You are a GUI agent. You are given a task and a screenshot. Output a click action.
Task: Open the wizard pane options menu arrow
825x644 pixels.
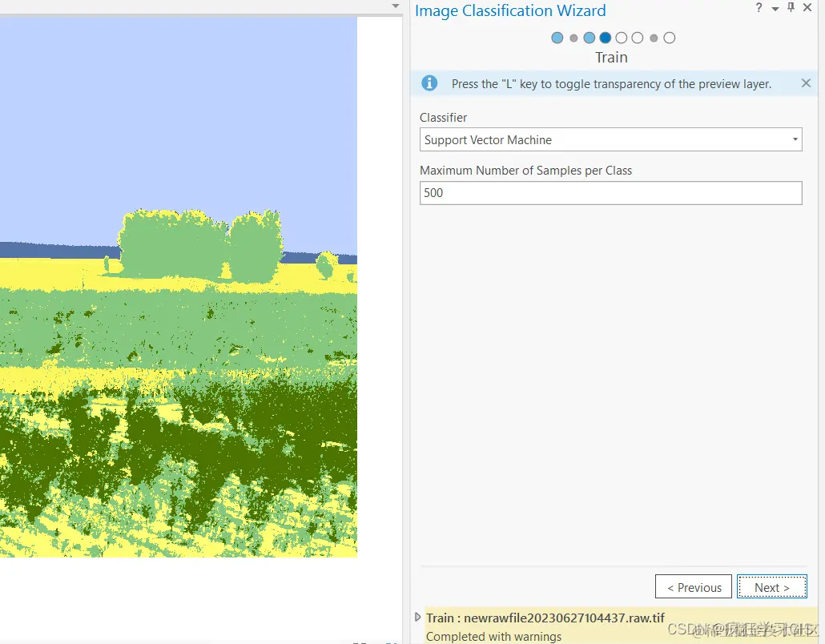[775, 9]
